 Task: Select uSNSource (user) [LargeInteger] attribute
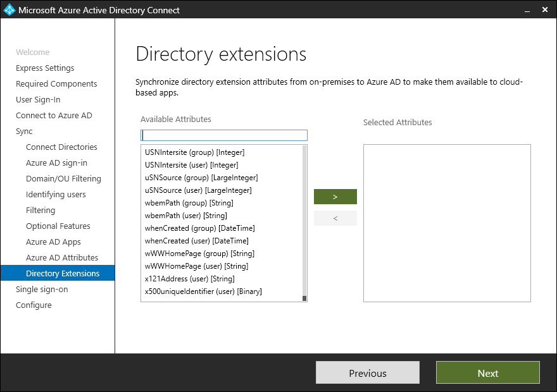(x=198, y=190)
